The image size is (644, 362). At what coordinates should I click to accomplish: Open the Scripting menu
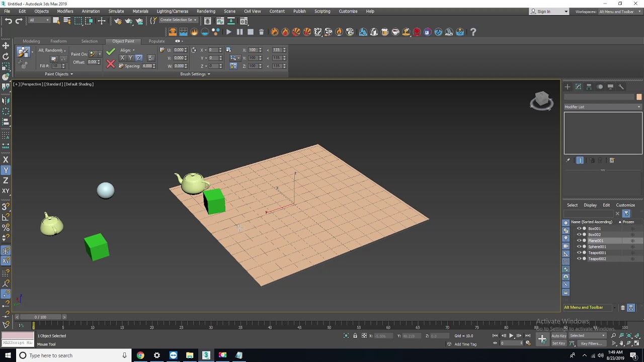tap(322, 11)
